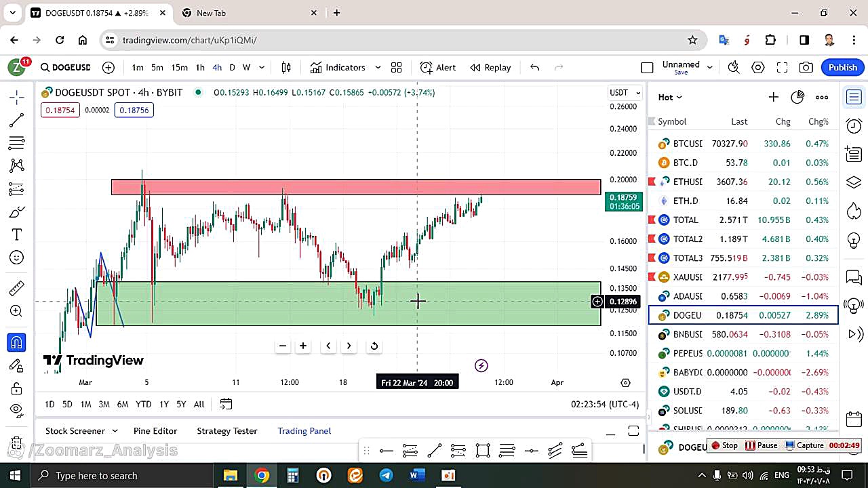The width and height of the screenshot is (868, 488).
Task: Hide all drawings with eye icon
Action: (17, 409)
